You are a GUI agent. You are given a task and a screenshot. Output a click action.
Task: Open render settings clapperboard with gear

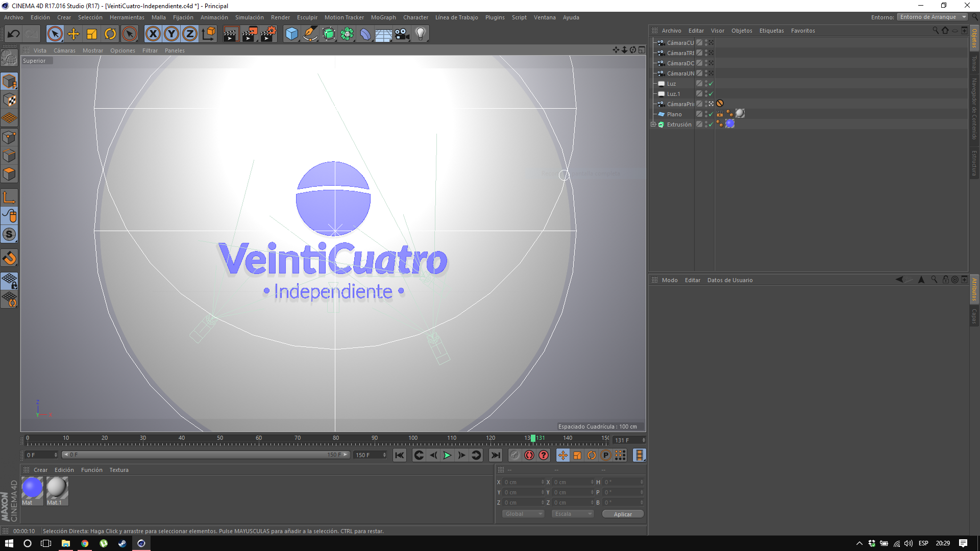268,34
